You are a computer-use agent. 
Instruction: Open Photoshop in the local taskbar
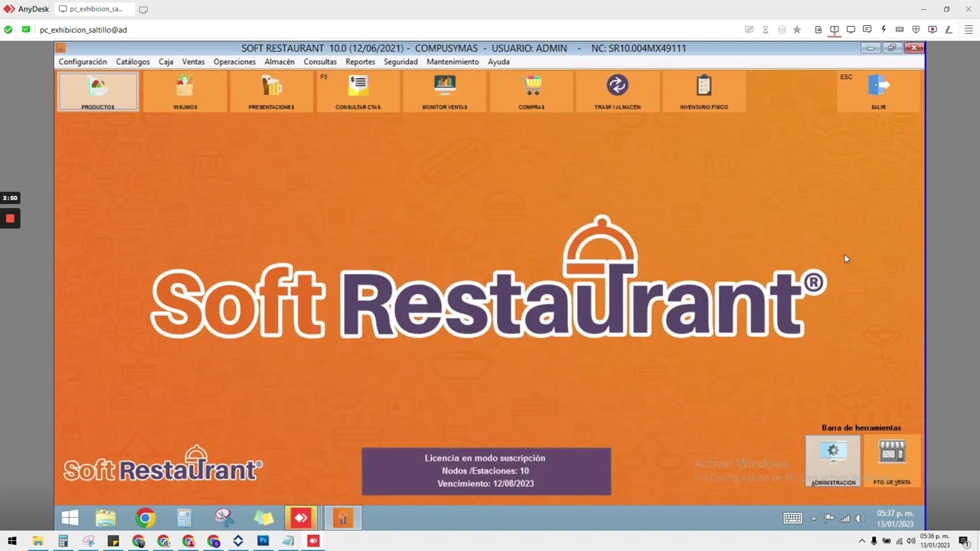tap(263, 541)
